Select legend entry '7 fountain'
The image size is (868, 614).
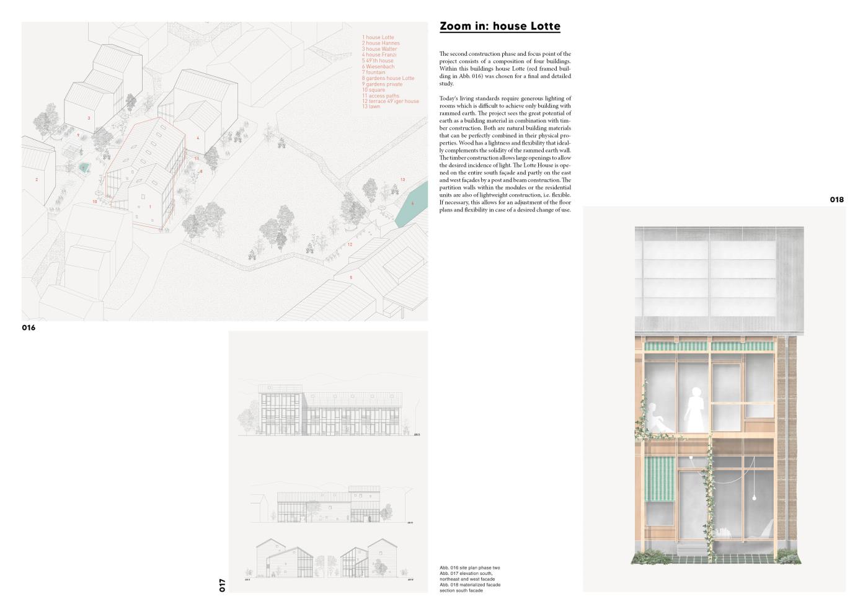click(x=374, y=73)
